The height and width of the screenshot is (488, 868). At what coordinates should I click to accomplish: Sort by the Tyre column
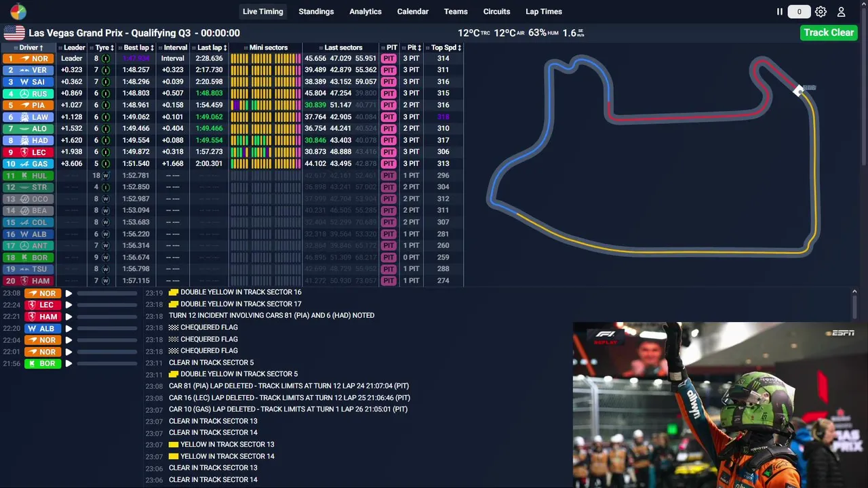pos(102,47)
